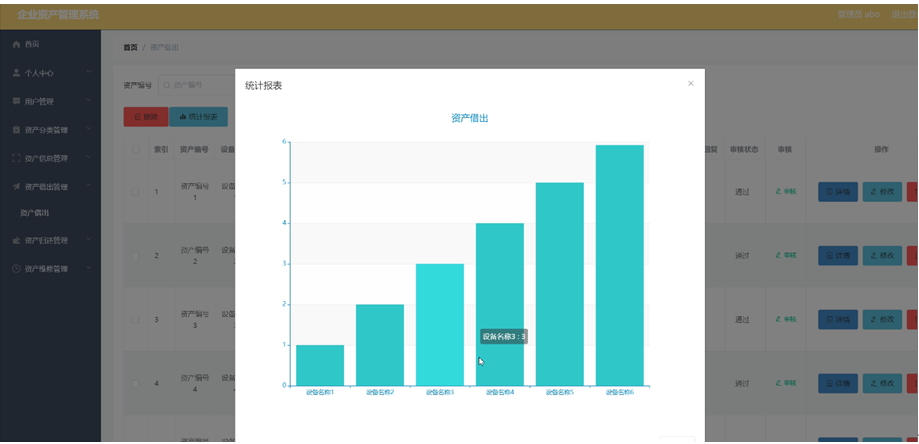This screenshot has width=919, height=444.
Task: Click the tallest bar for 设备名称6
Action: tap(620, 265)
